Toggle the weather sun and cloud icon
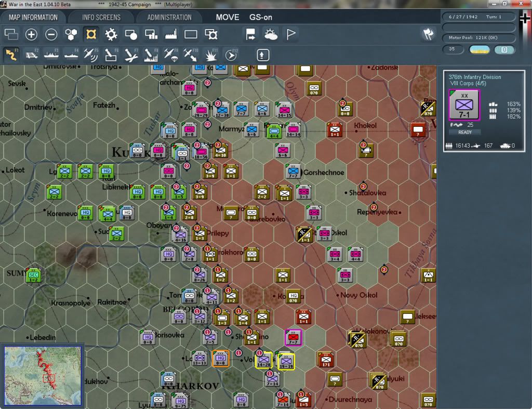Viewport: 532px width, 409px height. pos(271,34)
